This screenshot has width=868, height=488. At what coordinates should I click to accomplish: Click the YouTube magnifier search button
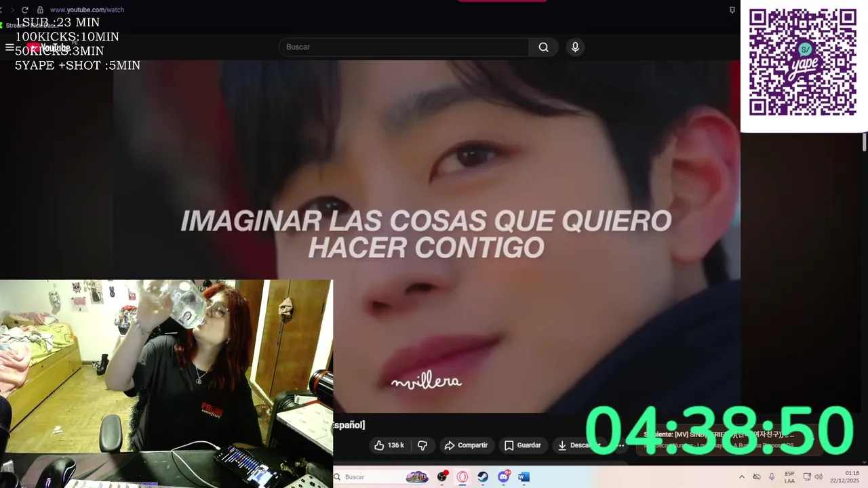click(544, 47)
